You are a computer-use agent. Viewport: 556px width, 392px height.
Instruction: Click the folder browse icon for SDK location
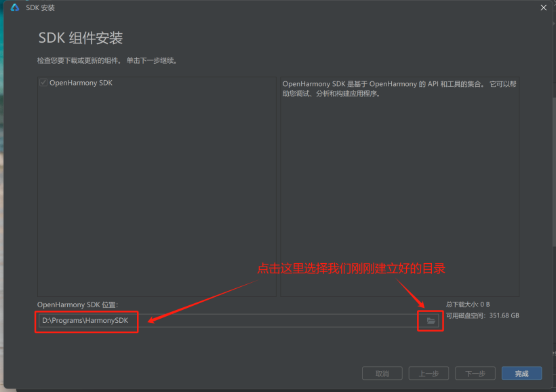pyautogui.click(x=431, y=321)
